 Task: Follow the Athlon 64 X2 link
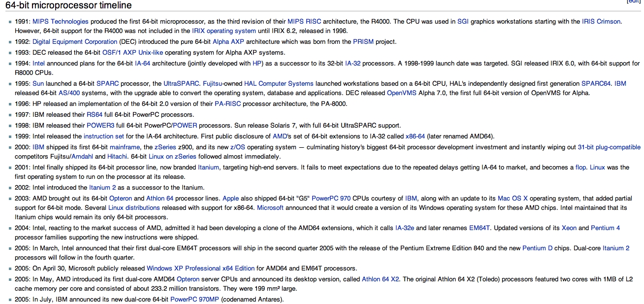pyautogui.click(x=381, y=279)
